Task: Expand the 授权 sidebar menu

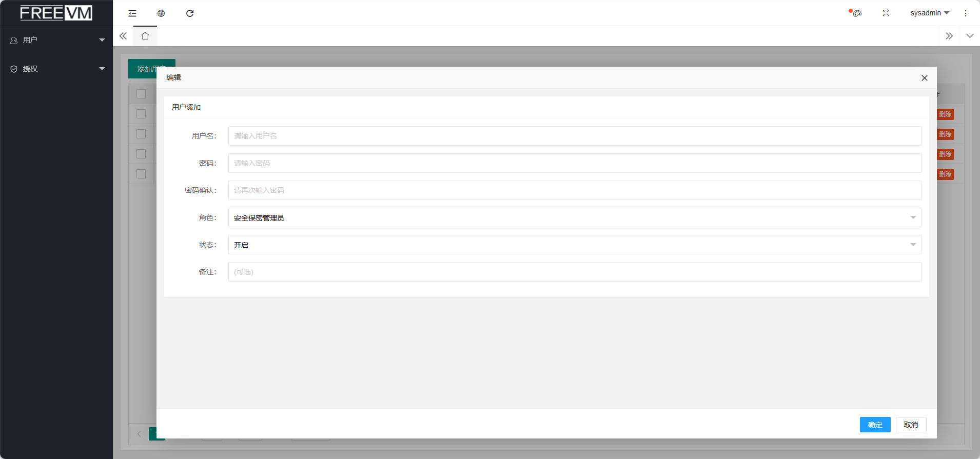Action: click(x=56, y=69)
